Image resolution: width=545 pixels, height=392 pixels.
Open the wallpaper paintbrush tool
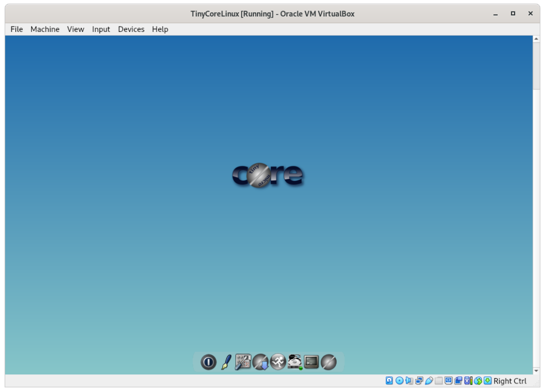tap(226, 362)
